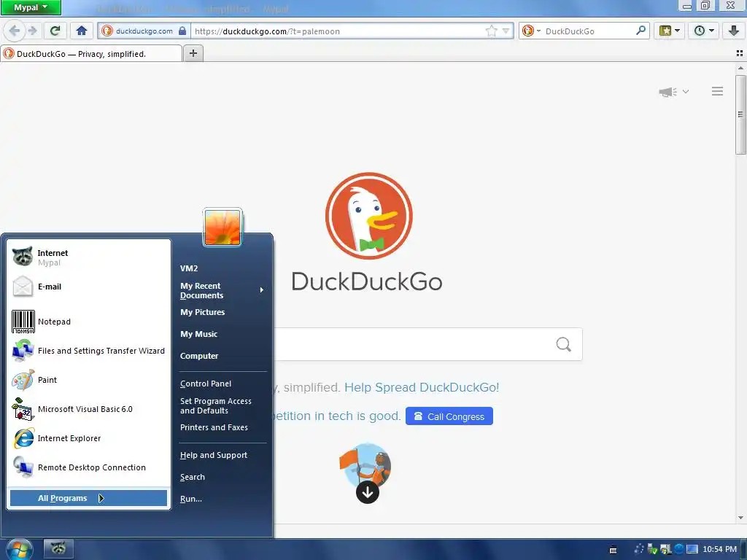The width and height of the screenshot is (747, 560).
Task: Reload the current page
Action: [x=55, y=31]
